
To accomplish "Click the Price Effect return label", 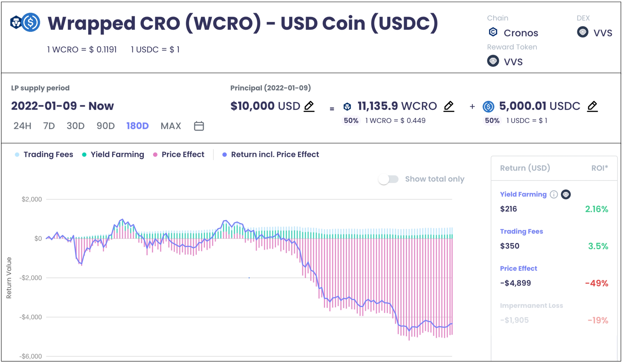I will click(518, 268).
